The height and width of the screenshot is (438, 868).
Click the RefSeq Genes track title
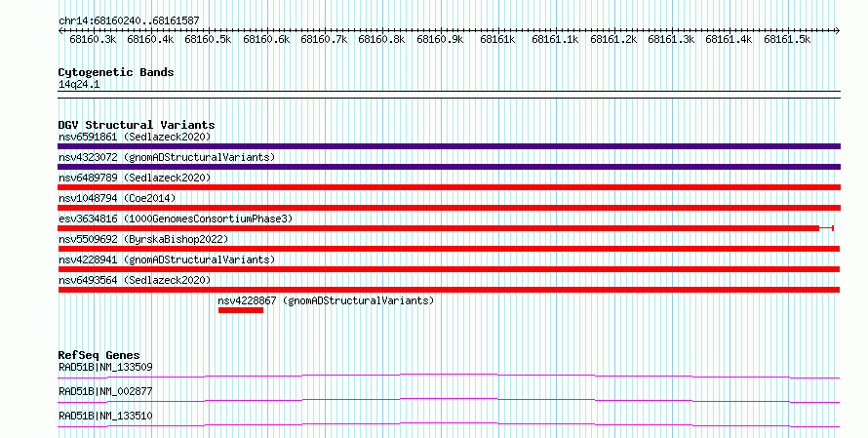[99, 355]
